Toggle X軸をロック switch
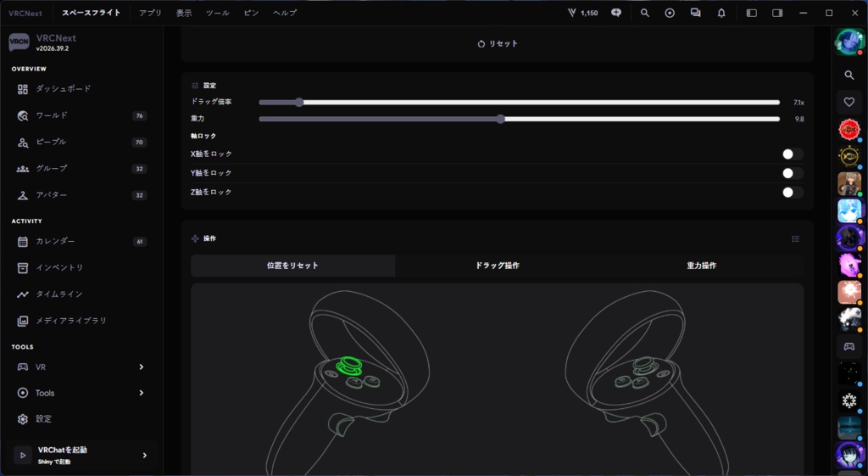This screenshot has width=868, height=476. 793,154
